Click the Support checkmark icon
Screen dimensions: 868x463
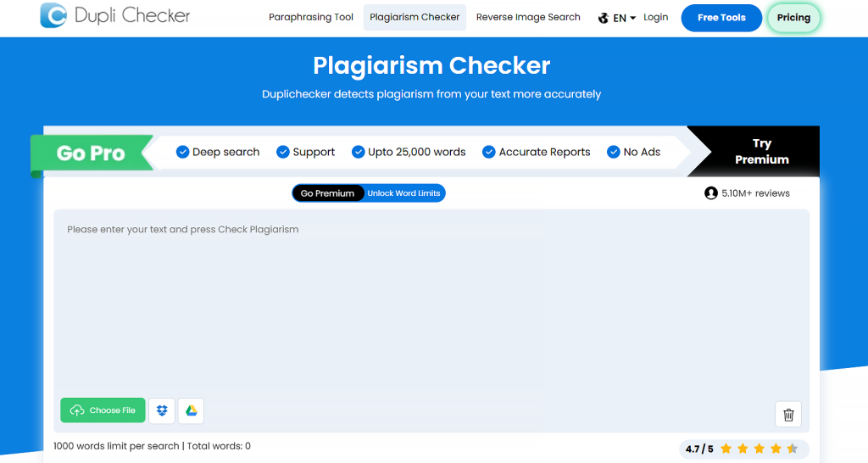point(283,152)
